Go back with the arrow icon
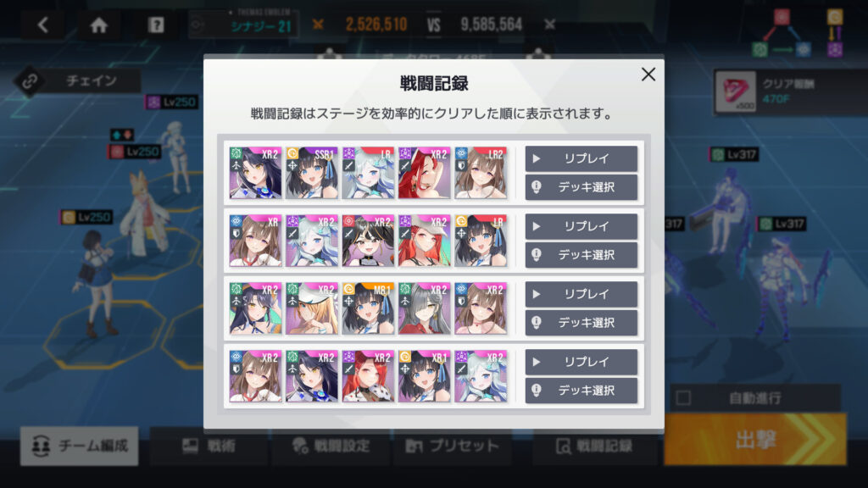This screenshot has height=488, width=868. tap(42, 25)
